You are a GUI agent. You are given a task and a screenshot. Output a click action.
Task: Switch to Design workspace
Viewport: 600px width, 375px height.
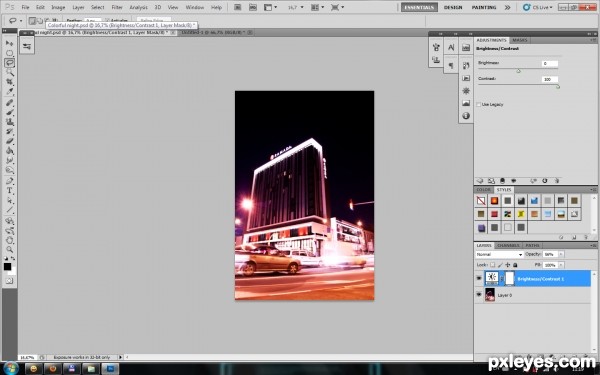453,7
